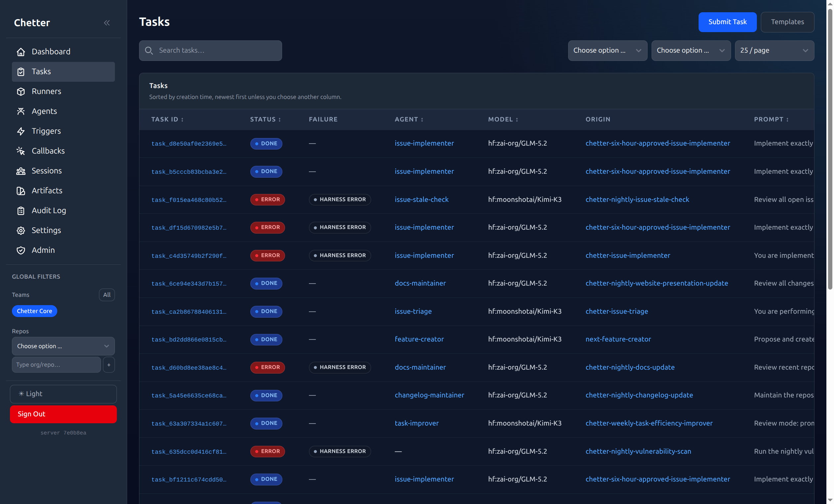
Task: Open chetter-issue-triage origin link
Action: pyautogui.click(x=617, y=311)
